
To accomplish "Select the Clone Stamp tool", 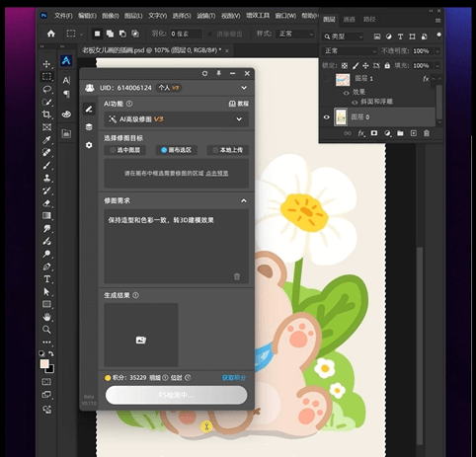I will point(46,178).
